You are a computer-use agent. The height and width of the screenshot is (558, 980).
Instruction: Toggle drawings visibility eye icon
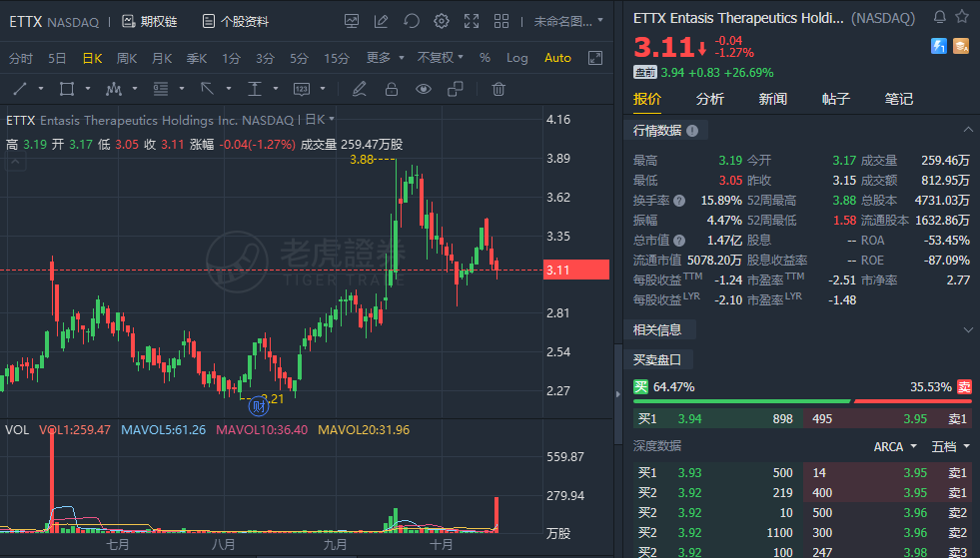coord(424,90)
